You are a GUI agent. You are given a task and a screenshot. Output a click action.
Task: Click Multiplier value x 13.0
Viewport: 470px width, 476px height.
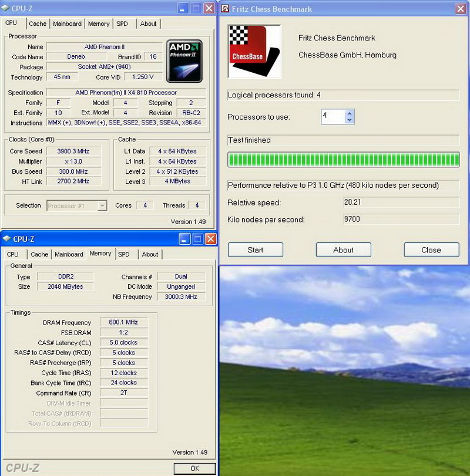(x=73, y=161)
